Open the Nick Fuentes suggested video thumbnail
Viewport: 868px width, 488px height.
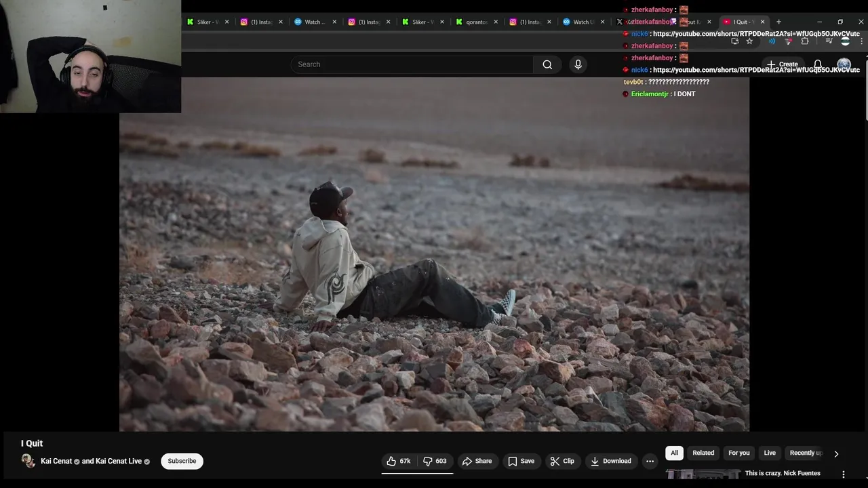703,474
